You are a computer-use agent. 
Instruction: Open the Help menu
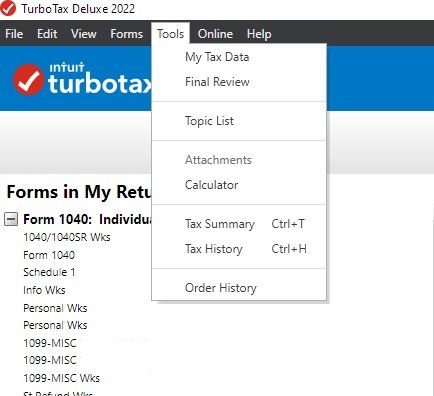[x=259, y=34]
